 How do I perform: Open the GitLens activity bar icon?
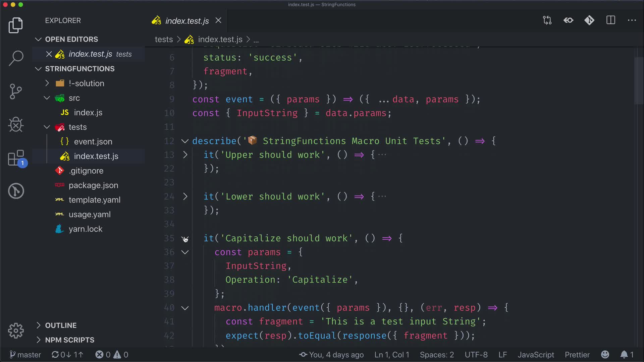[16, 191]
